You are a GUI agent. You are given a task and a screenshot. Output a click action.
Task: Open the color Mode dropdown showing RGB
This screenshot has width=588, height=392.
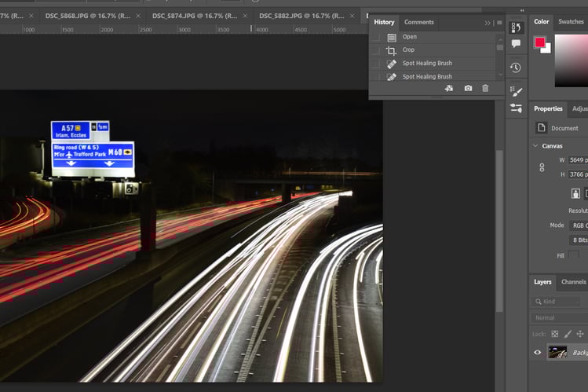pos(579,225)
